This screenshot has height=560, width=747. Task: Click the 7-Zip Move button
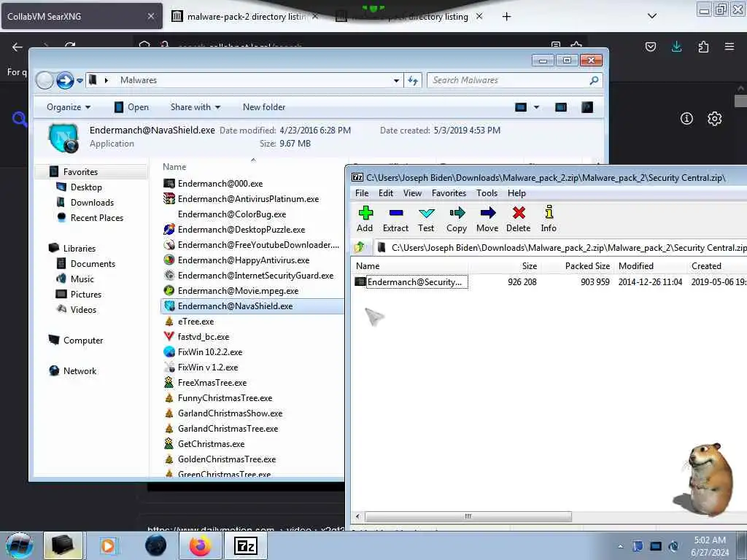[x=487, y=219]
